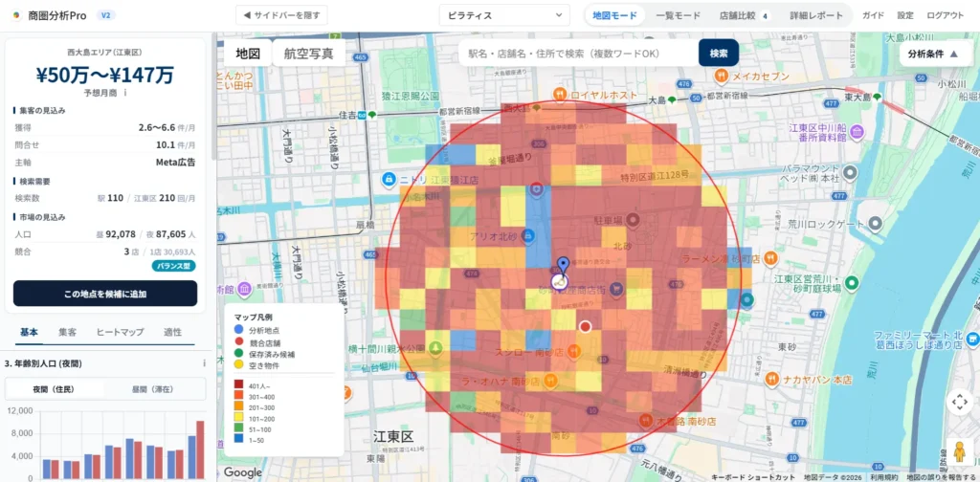
Task: Click the left sidebar scrollbar
Action: [x=213, y=97]
